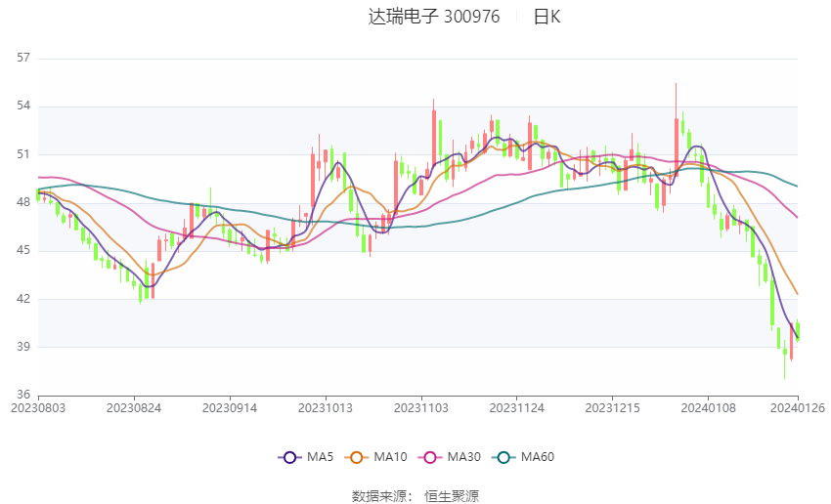The image size is (831, 504).
Task: Click the 20231103 date axis label
Action: (x=421, y=408)
